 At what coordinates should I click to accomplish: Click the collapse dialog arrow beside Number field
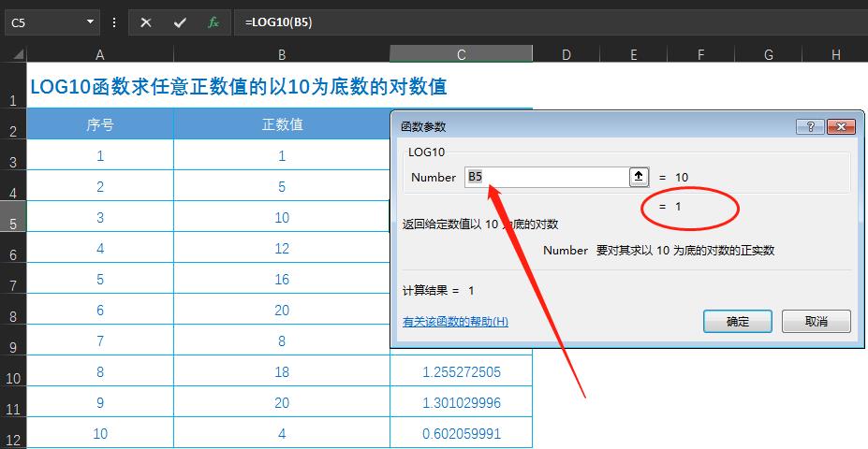click(x=639, y=177)
